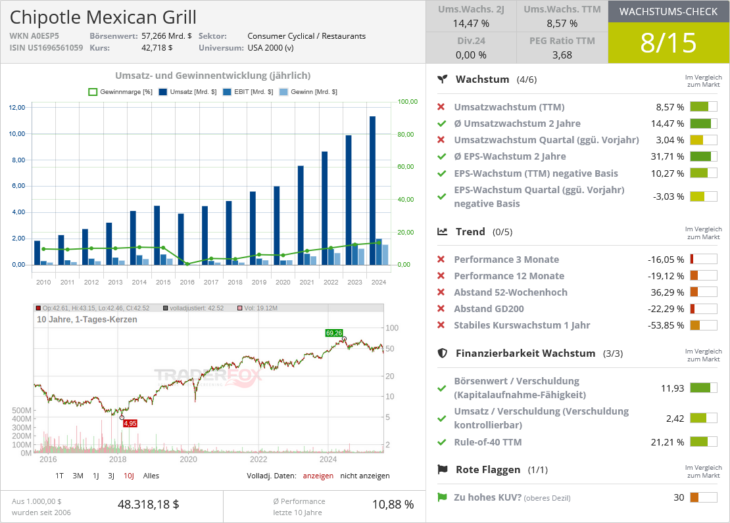Click the 2024 Umsatz bar in chart
This screenshot has height=523, width=730.
tap(372, 190)
